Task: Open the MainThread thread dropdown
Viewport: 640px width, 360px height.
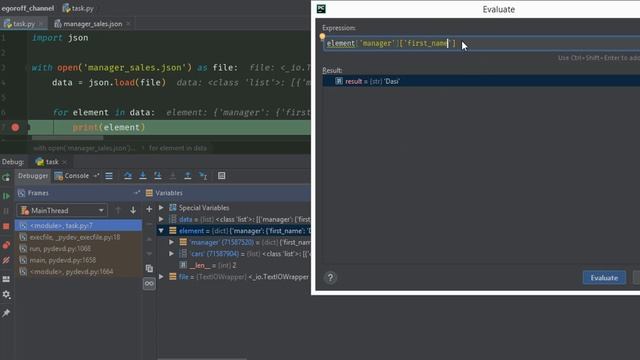Action: coord(62,211)
